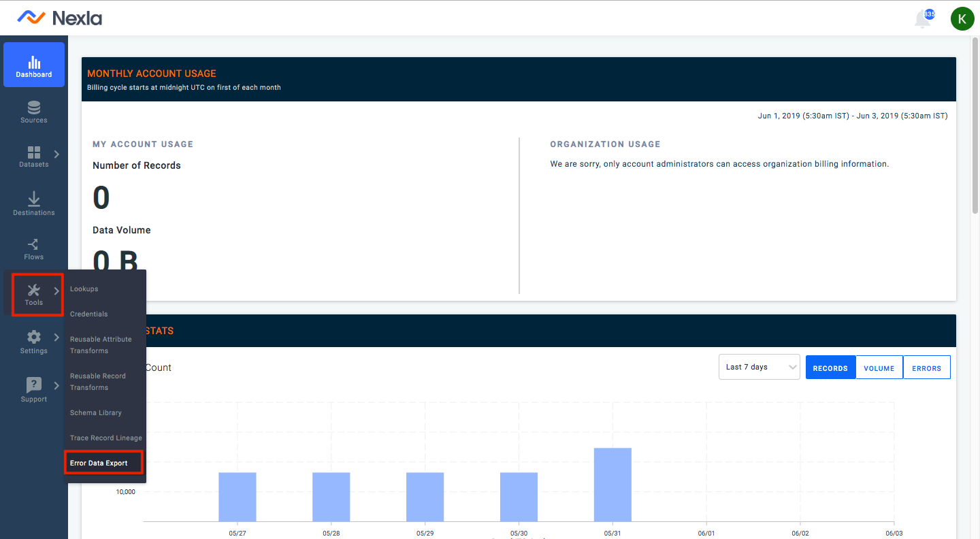Image resolution: width=980 pixels, height=539 pixels.
Task: Click the 05/31 chart bar
Action: click(613, 485)
